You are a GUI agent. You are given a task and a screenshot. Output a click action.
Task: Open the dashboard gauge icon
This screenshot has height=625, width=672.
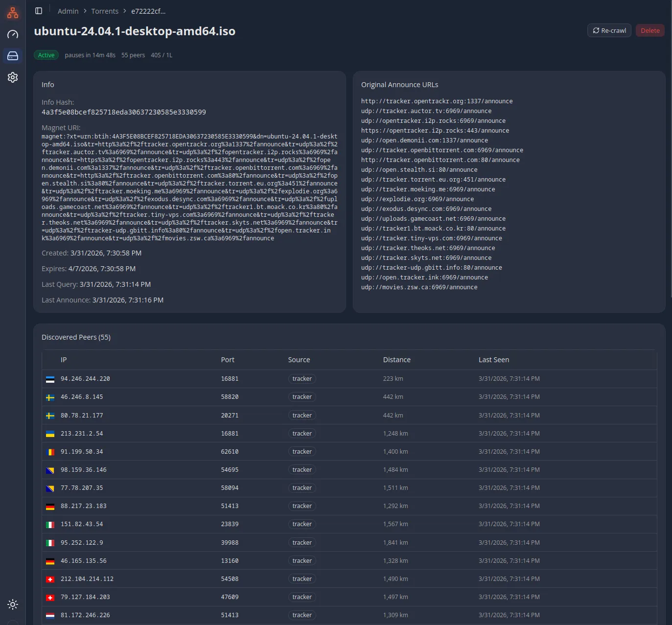click(x=13, y=34)
